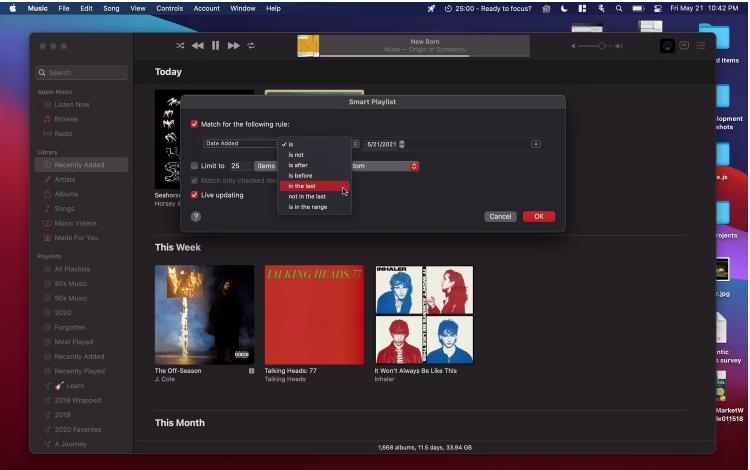Image resolution: width=750 pixels, height=470 pixels.
Task: Choose 'is in the range' option
Action: [x=315, y=207]
